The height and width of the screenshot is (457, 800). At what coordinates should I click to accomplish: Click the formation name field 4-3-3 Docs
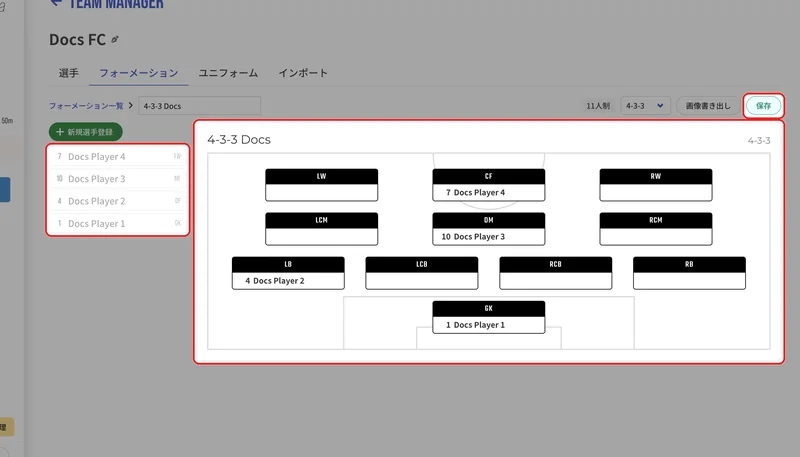pyautogui.click(x=199, y=106)
